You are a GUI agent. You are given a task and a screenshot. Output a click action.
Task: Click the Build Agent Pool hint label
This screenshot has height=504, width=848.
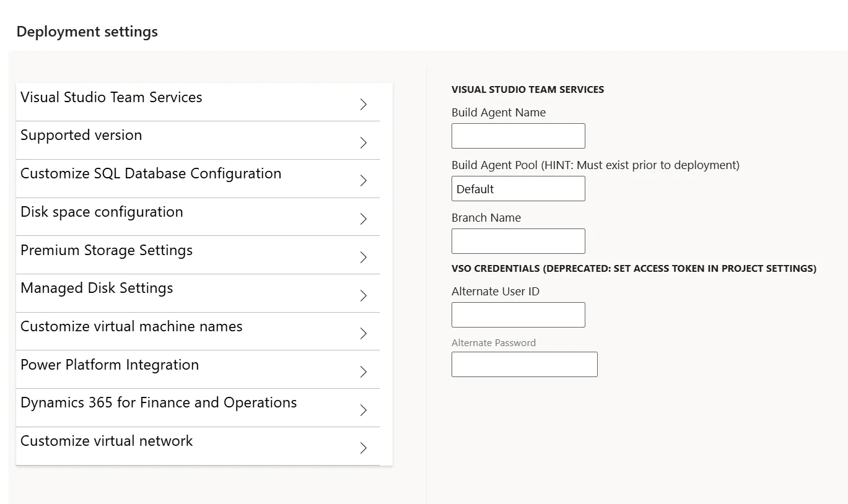pyautogui.click(x=595, y=165)
